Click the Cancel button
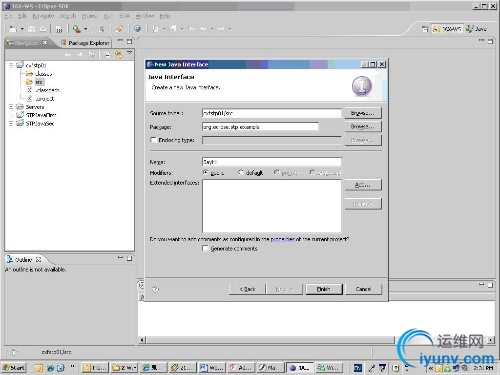The width and height of the screenshot is (500, 375). point(363,289)
